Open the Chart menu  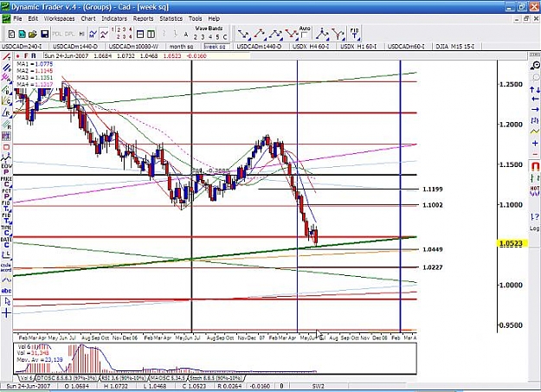click(x=88, y=19)
